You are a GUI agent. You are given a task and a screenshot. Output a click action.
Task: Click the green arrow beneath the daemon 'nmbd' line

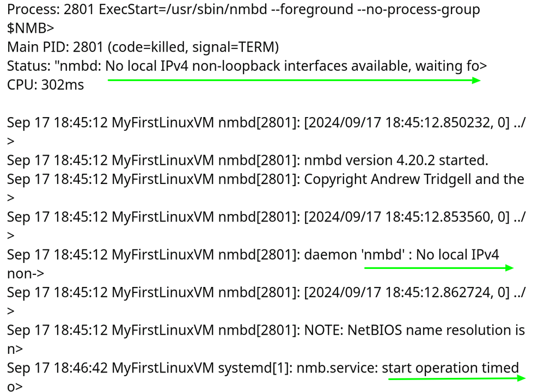[x=438, y=268]
